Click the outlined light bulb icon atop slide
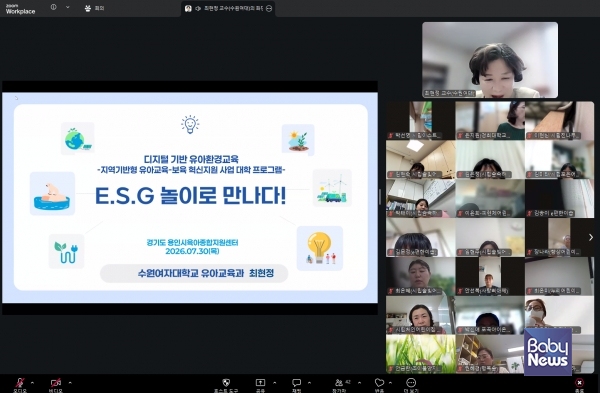600x393 pixels. 190,124
